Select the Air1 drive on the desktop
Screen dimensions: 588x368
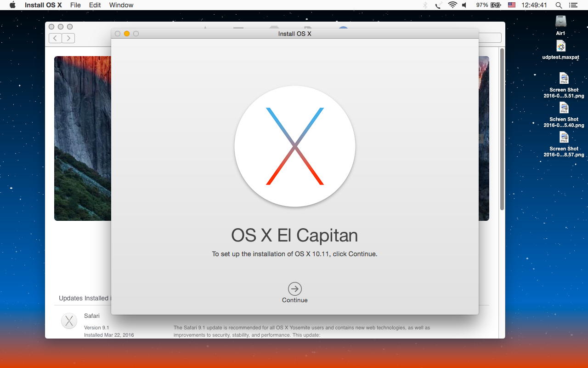coord(560,22)
